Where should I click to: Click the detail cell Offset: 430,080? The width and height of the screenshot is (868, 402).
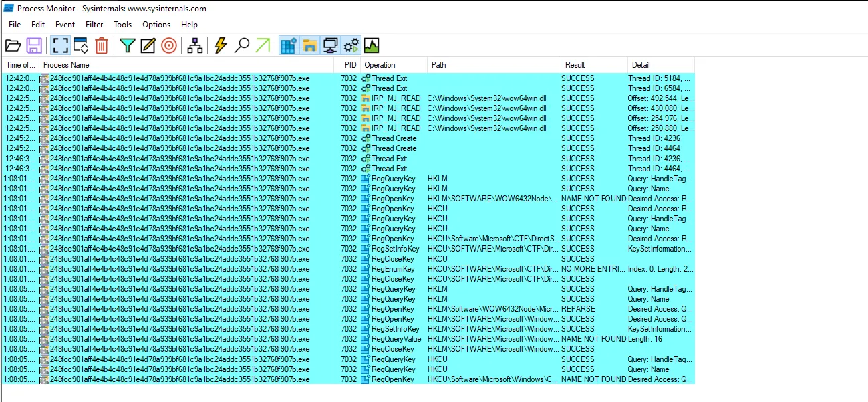pyautogui.click(x=661, y=108)
